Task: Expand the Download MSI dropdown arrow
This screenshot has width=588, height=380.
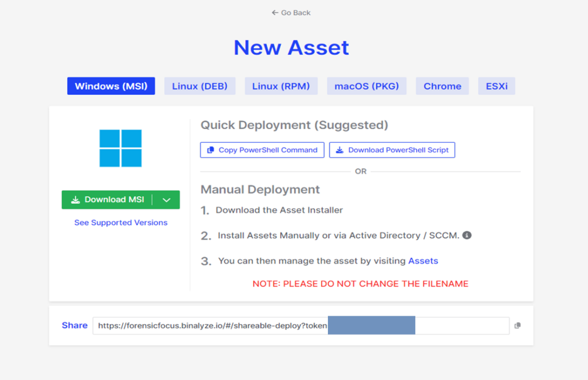Action: [167, 200]
